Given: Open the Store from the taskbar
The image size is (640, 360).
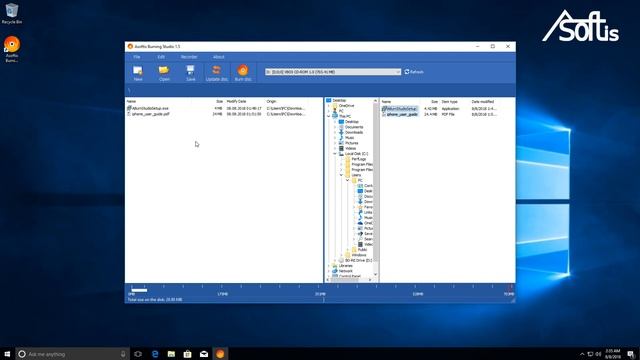Looking at the screenshot, I should coord(187,354).
